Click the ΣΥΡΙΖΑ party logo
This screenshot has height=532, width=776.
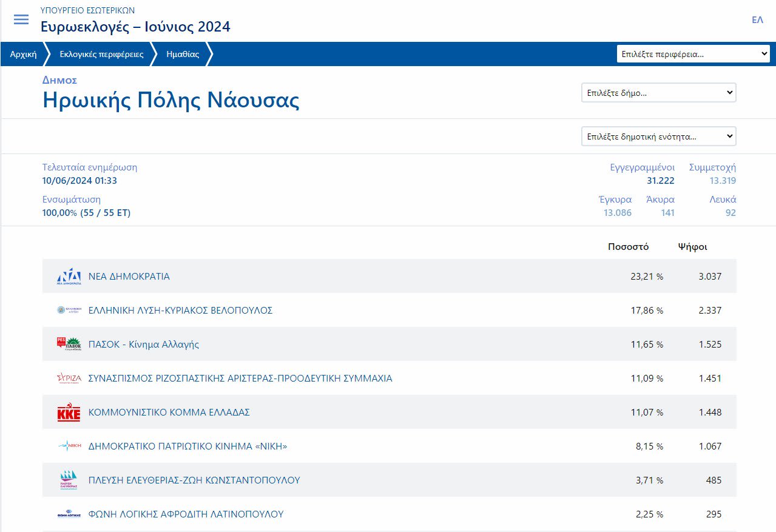tap(69, 379)
